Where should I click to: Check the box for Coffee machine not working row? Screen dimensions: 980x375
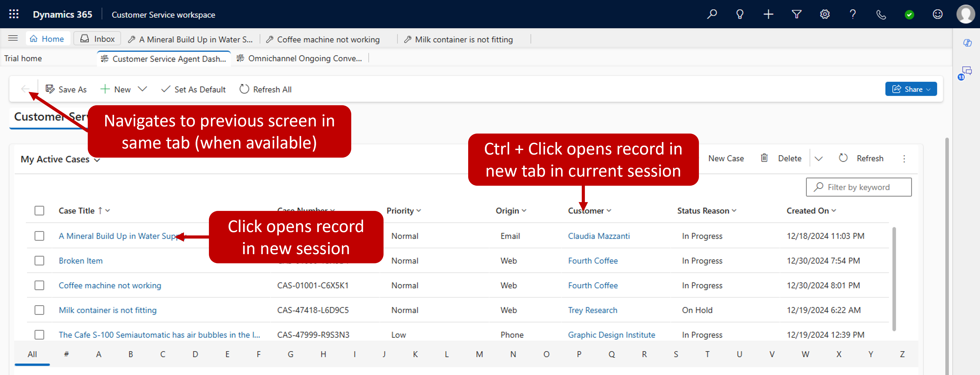[x=39, y=285]
